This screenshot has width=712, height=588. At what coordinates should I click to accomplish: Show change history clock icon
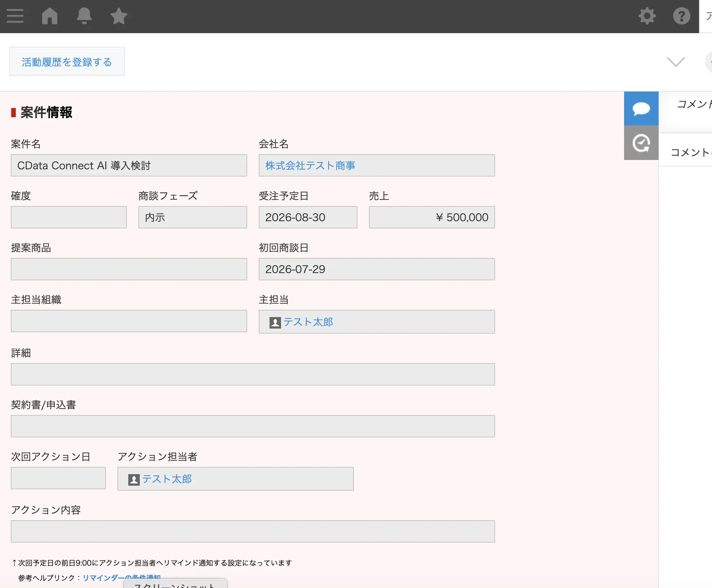[x=641, y=143]
